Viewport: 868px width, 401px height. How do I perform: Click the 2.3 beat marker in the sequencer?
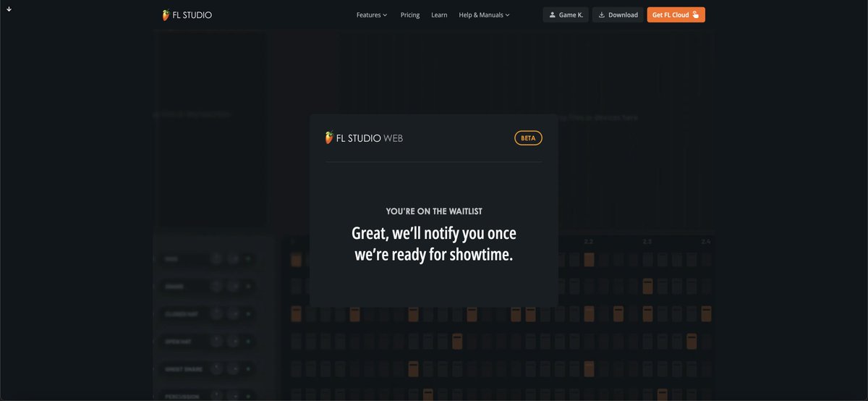pos(647,241)
